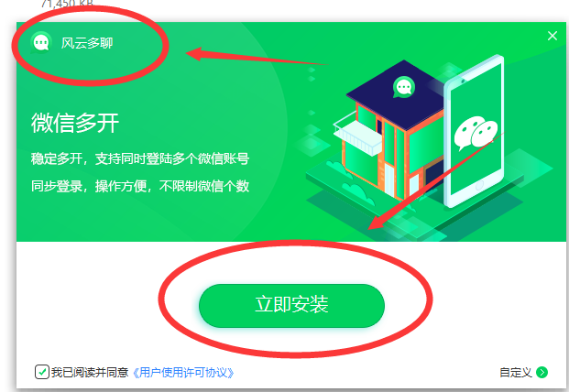
Task: Click the WeChat logo on phone screen
Action: point(476,133)
